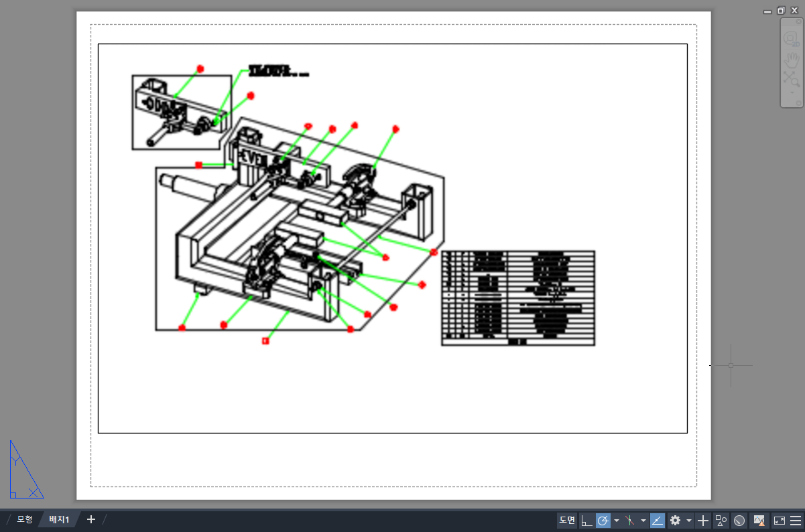Switch to the 모형 model tab
This screenshot has height=532, width=805.
point(24,519)
